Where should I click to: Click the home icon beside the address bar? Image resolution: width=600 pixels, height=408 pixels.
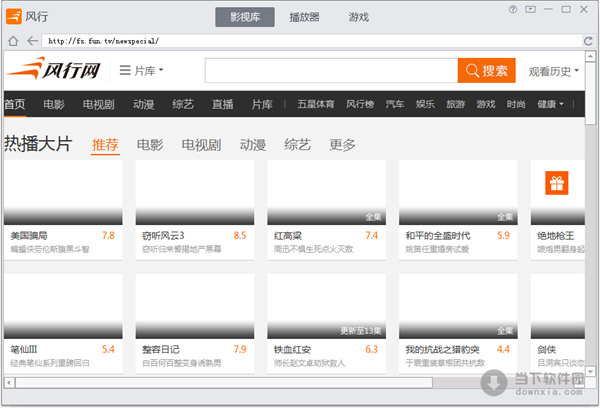pyautogui.click(x=12, y=41)
